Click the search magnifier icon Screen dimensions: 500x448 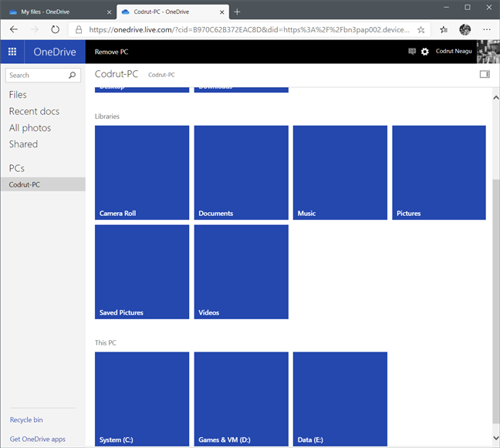(73, 76)
